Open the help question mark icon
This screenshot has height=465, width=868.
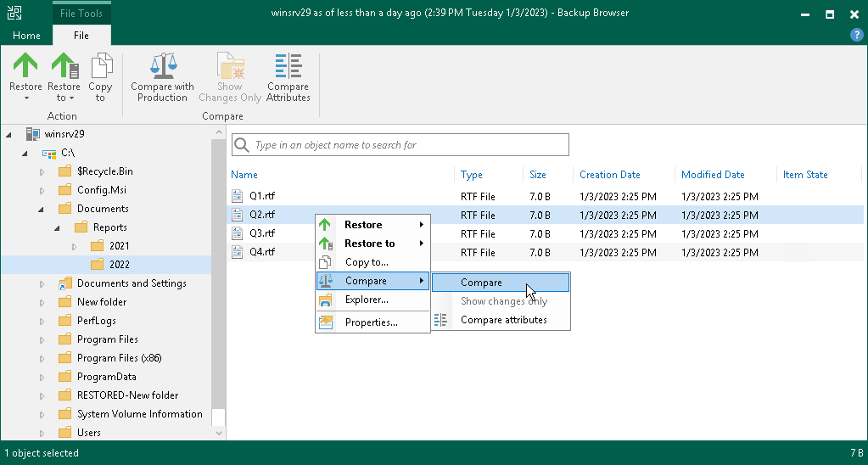(x=856, y=34)
